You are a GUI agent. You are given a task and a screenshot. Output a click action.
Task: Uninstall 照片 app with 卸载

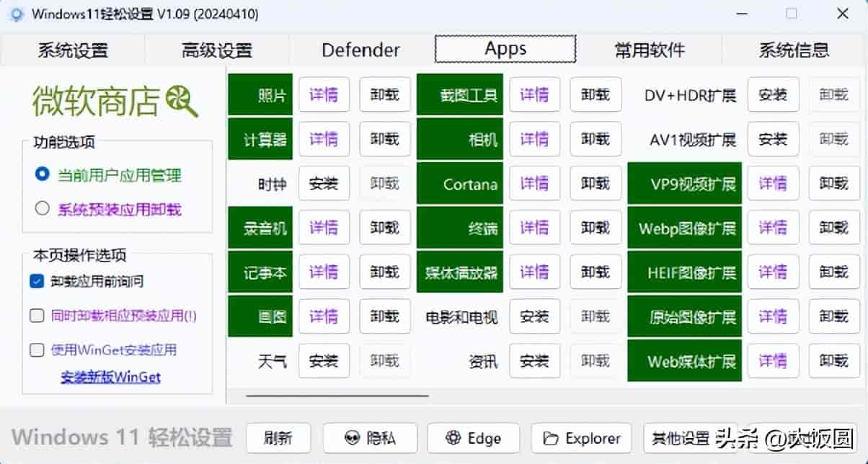pos(385,94)
